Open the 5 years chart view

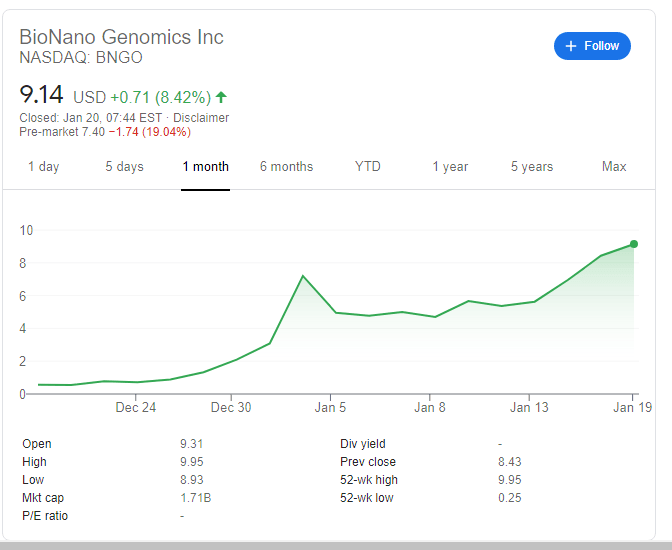(532, 167)
